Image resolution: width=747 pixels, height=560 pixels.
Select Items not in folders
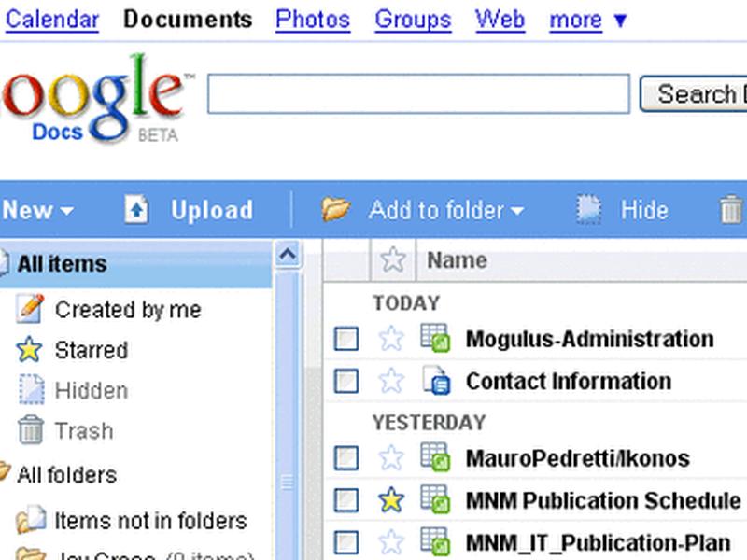pos(150,521)
